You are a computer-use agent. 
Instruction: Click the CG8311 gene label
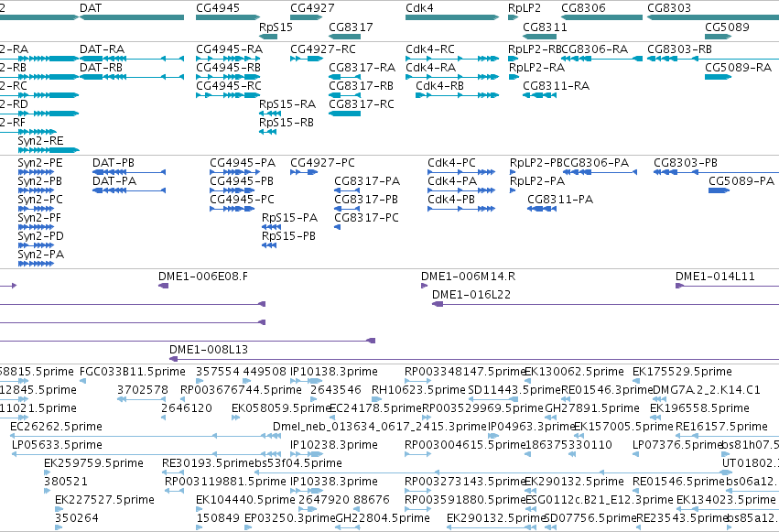click(545, 27)
